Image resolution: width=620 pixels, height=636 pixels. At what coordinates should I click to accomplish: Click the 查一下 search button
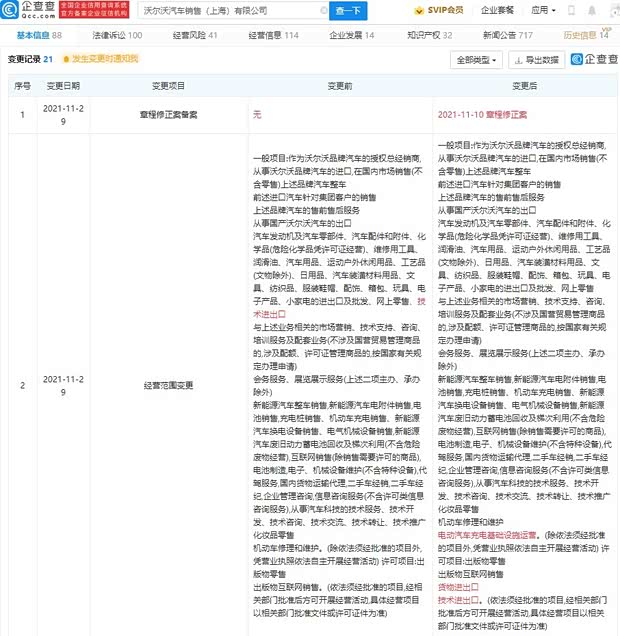pos(348,11)
